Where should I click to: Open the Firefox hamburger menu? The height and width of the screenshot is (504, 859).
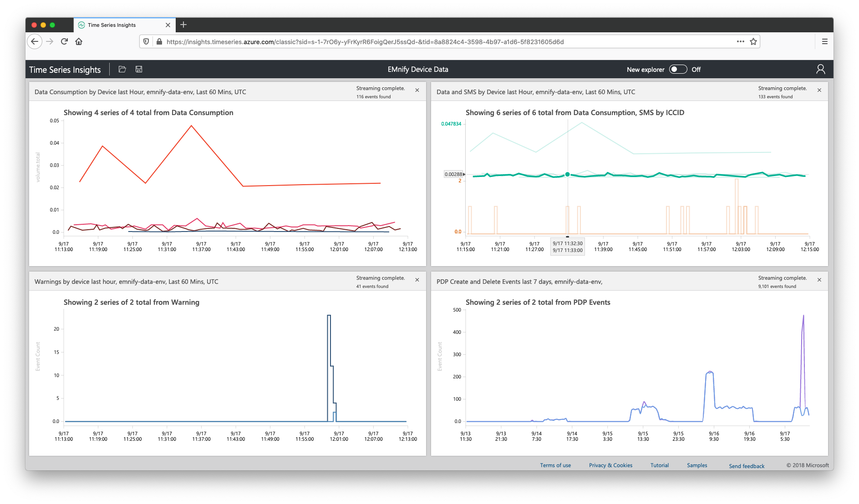824,41
